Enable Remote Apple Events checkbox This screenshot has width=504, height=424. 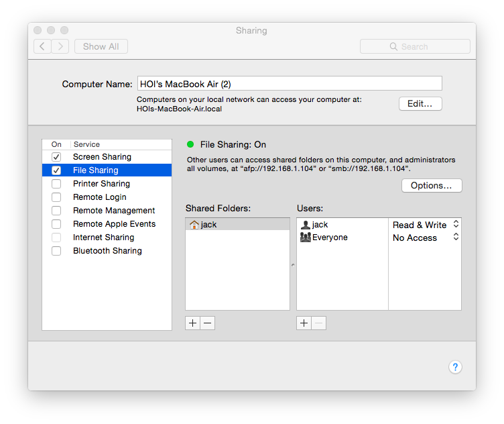[x=56, y=224]
